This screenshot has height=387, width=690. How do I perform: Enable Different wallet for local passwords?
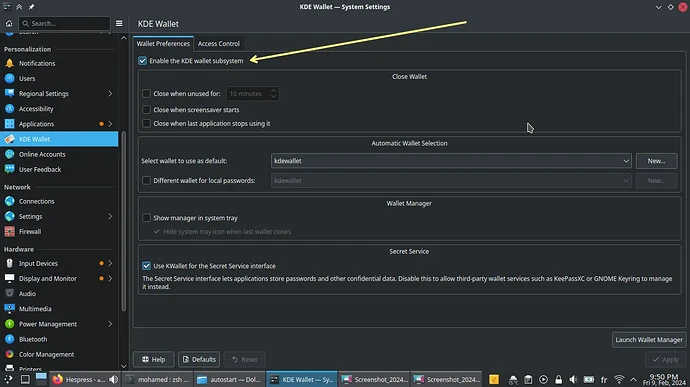(147, 181)
